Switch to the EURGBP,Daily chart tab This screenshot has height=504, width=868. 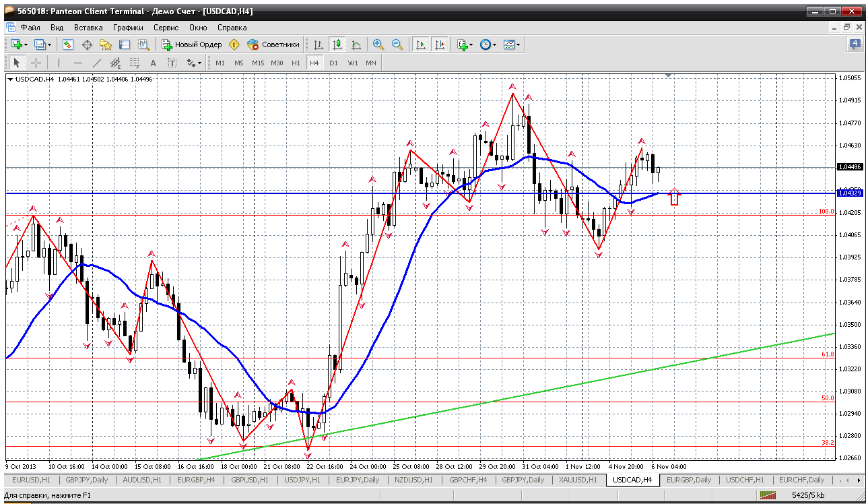coord(689,480)
